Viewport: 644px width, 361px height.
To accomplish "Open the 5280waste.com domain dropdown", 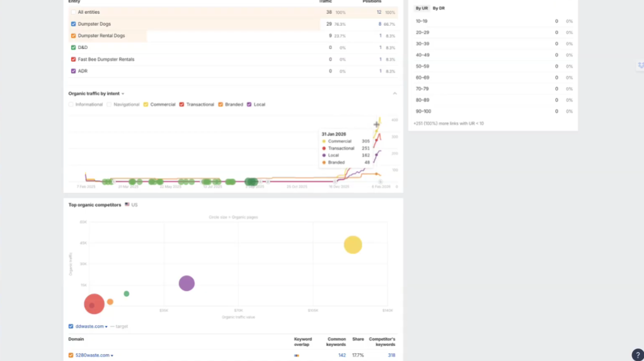I will coord(112,355).
